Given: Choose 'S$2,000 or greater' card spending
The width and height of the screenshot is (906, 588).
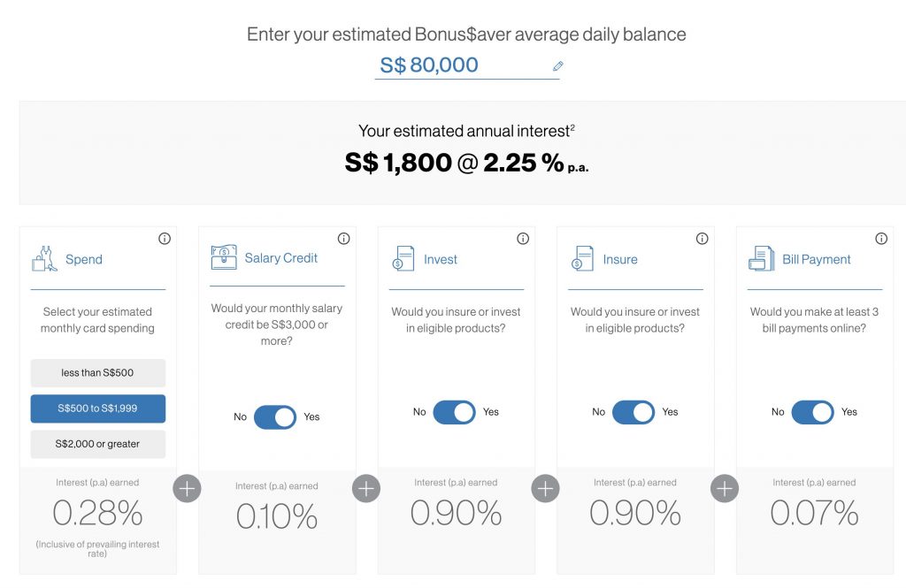Looking at the screenshot, I should point(97,444).
